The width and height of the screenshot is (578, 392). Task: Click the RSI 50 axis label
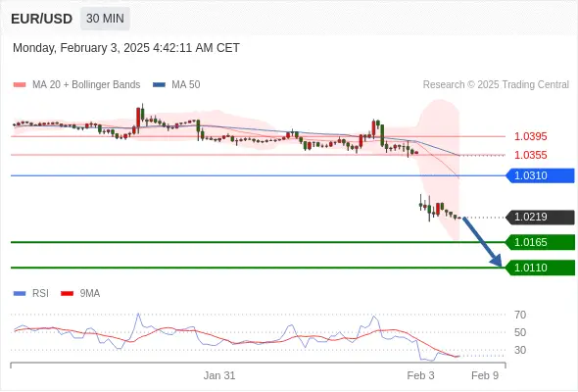[520, 332]
